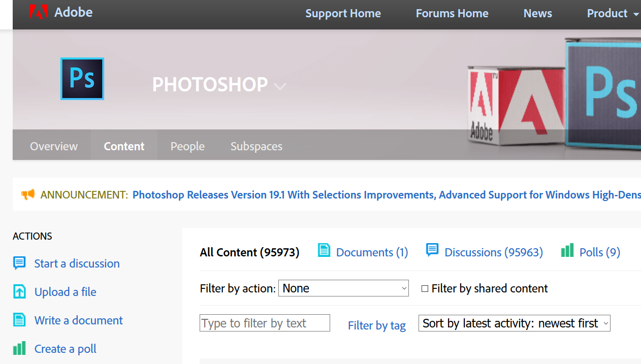641x364 pixels.
Task: Click the Write a document link
Action: click(79, 320)
